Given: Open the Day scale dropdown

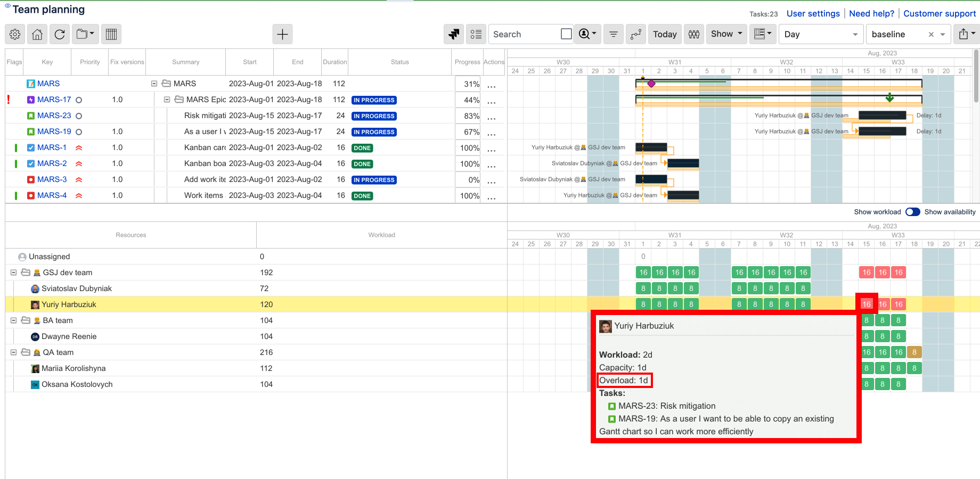Looking at the screenshot, I should coord(821,34).
